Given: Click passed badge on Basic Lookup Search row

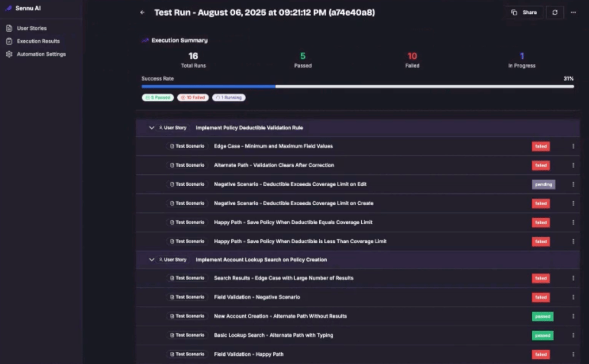Looking at the screenshot, I should coord(542,335).
